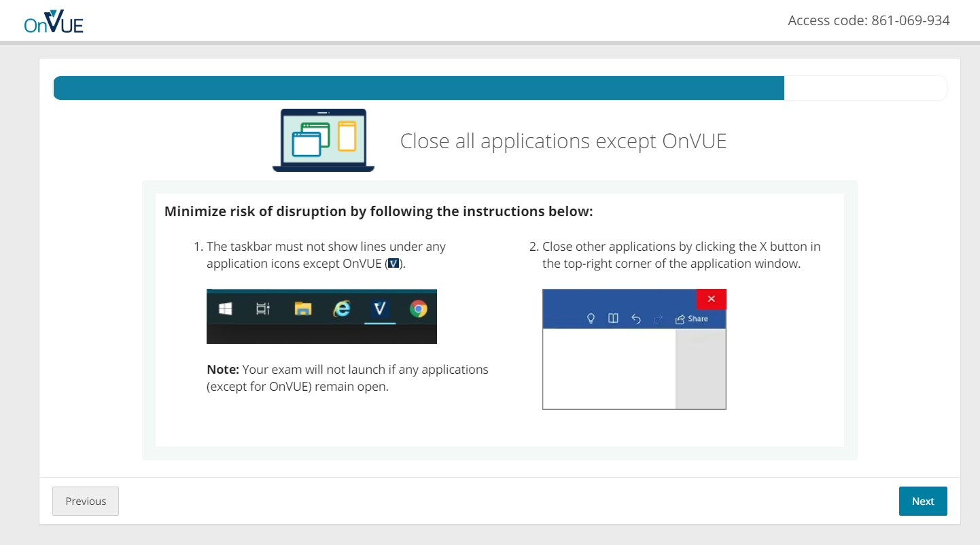Click the Chrome icon in taskbar illustration
The width and height of the screenshot is (980, 545).
(x=419, y=309)
